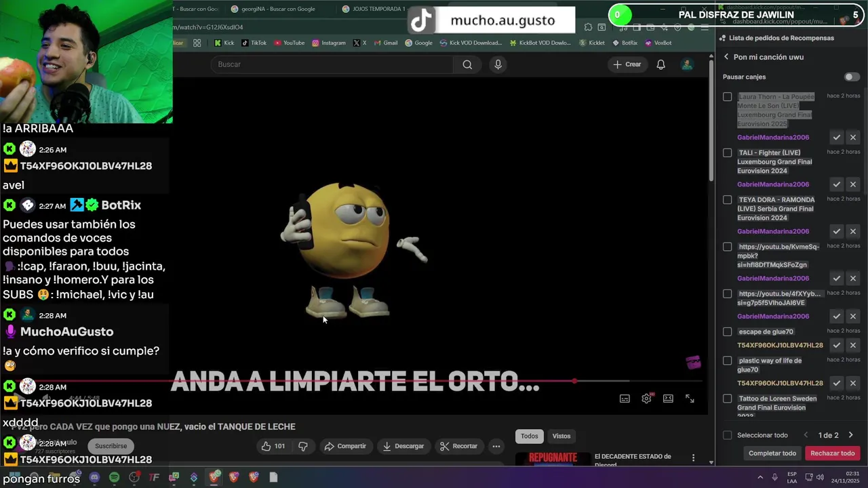Open browser extensions puzzle icon
This screenshot has height=488, width=868.
click(588, 27)
